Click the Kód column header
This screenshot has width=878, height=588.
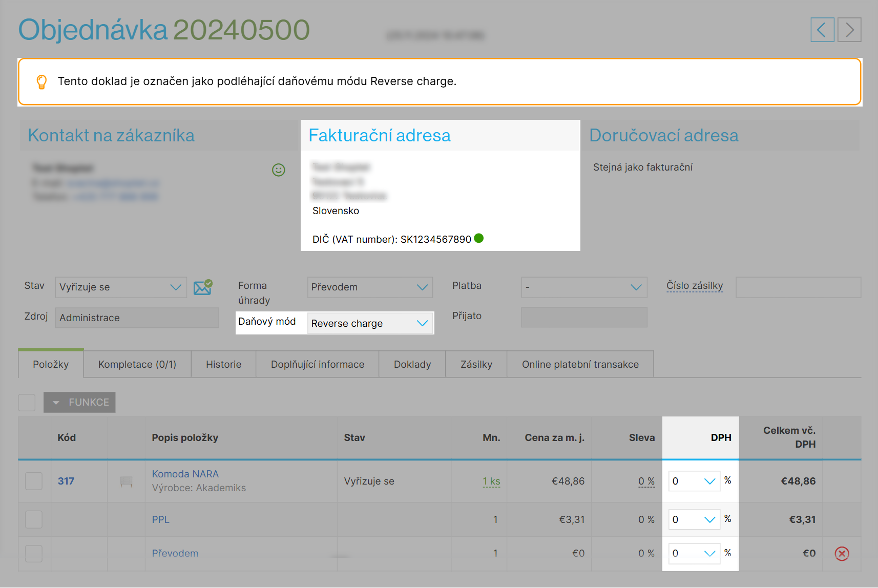click(x=67, y=437)
